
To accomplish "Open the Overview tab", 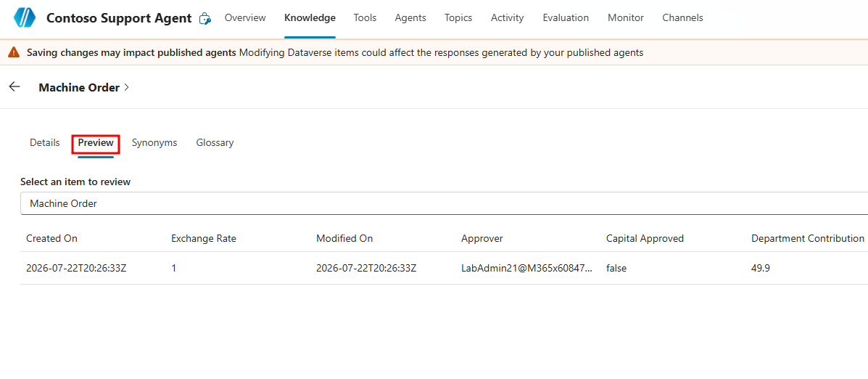I will click(x=245, y=17).
